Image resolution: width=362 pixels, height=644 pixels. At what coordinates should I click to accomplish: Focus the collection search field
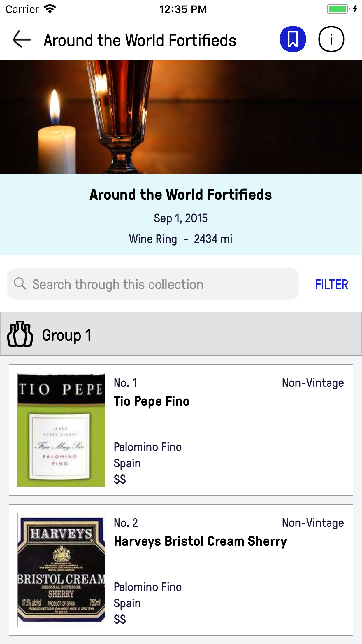(x=157, y=284)
